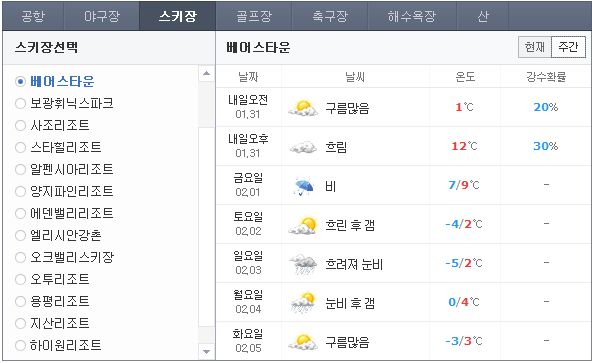Viewport: 592px width, 363px height.
Task: Click the weather icon for 화요일 02.05
Action: coord(303,342)
